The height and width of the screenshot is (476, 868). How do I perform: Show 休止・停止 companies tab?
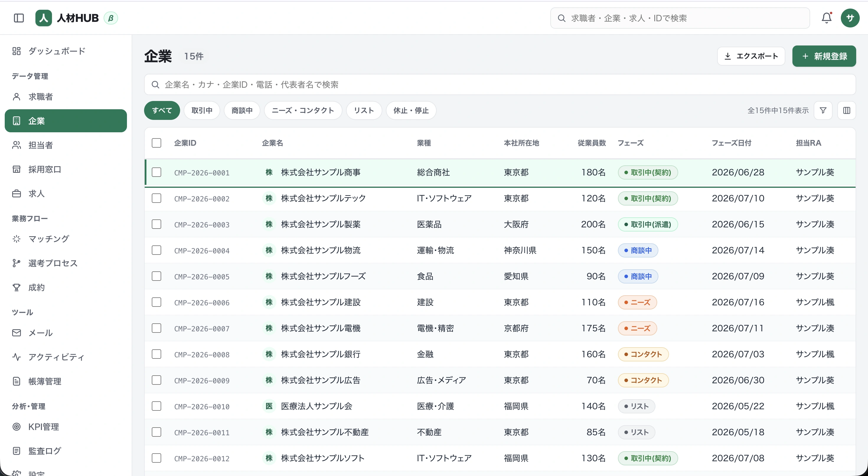(x=411, y=110)
